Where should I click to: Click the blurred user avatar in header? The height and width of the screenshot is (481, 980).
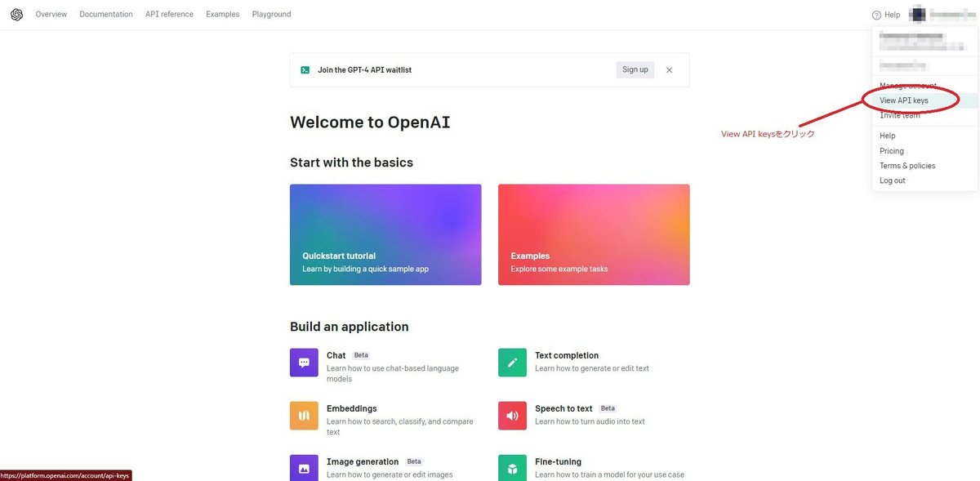(918, 14)
